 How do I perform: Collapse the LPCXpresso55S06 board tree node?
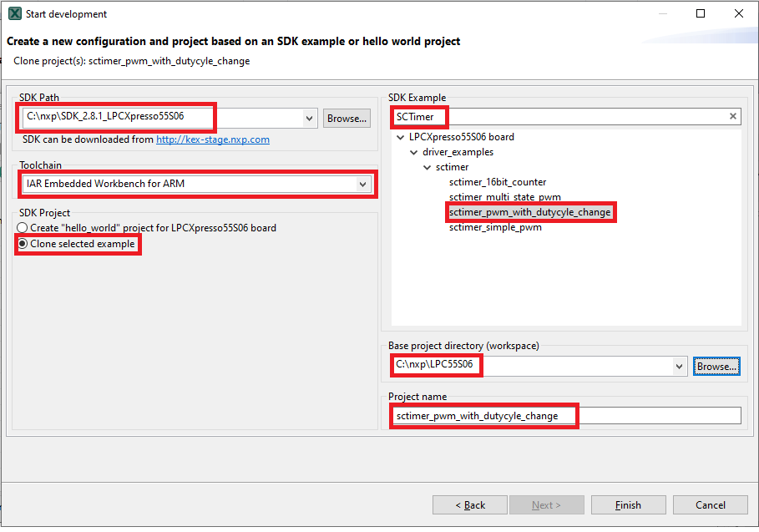(400, 137)
